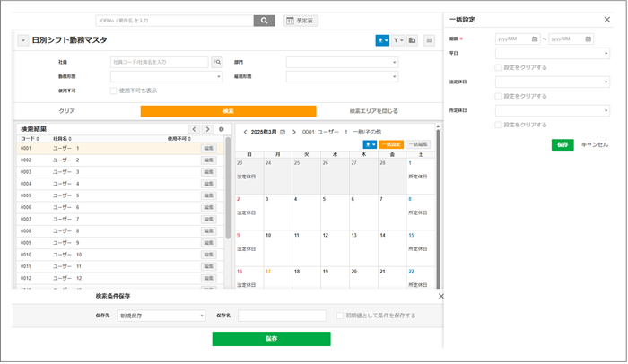Click the employee lookup icon beside 社員 field
Image resolution: width=628 pixels, height=364 pixels.
(217, 62)
